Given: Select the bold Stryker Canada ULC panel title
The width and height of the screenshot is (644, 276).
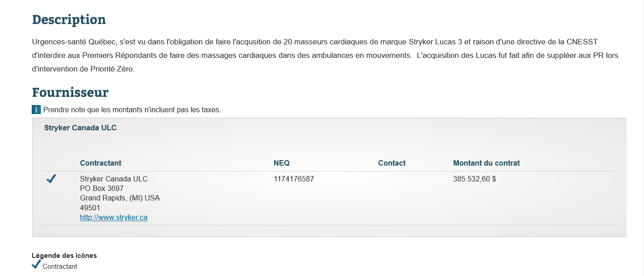Looking at the screenshot, I should 80,128.
